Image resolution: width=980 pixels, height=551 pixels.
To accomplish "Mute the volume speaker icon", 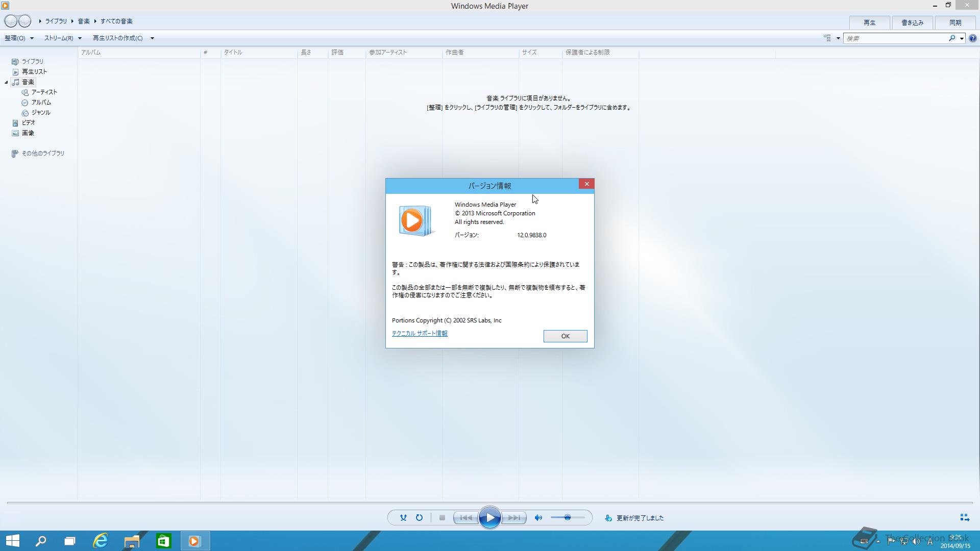I will point(538,518).
